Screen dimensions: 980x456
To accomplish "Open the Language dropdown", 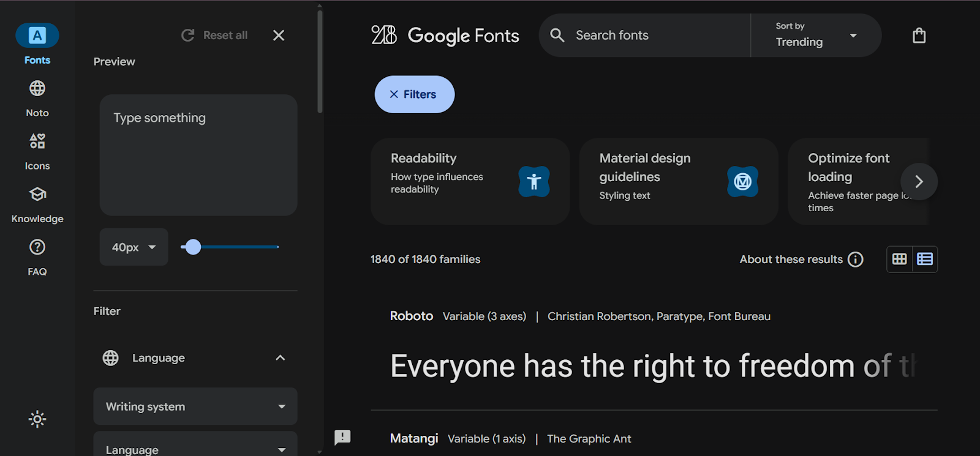I will coord(195,445).
